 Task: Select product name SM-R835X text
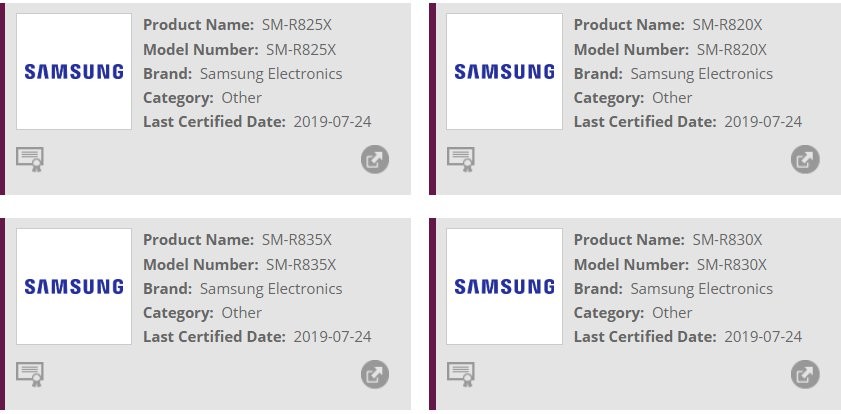[x=297, y=240]
